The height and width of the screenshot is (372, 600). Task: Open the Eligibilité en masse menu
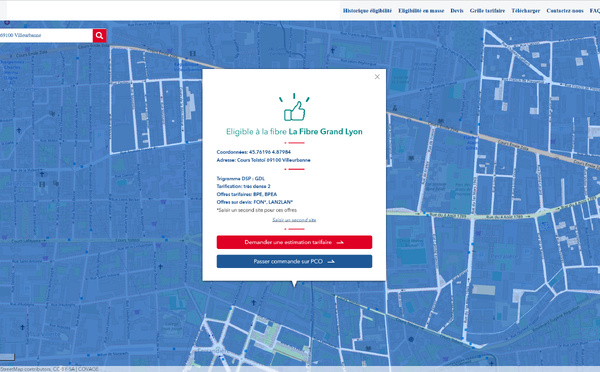click(421, 11)
